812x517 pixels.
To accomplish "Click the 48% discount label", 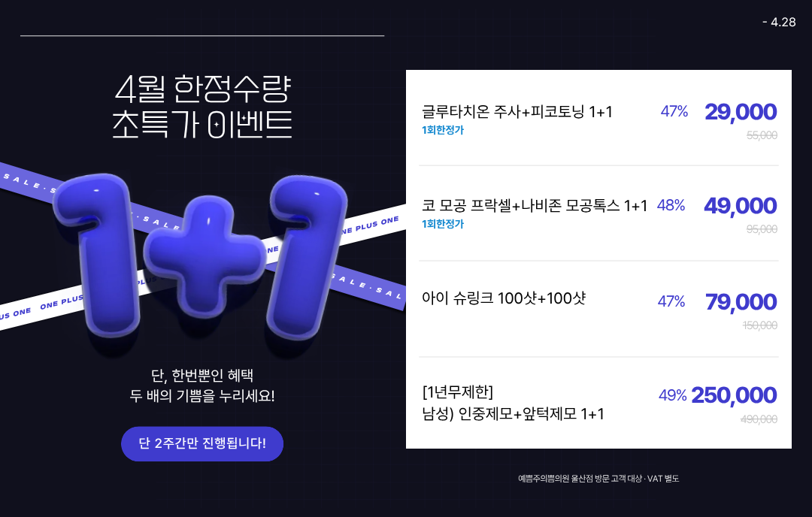I will coord(671,205).
